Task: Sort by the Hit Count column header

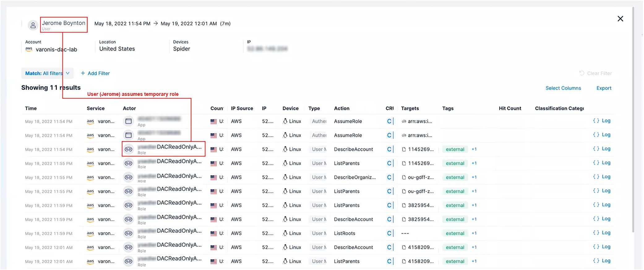Action: point(510,108)
